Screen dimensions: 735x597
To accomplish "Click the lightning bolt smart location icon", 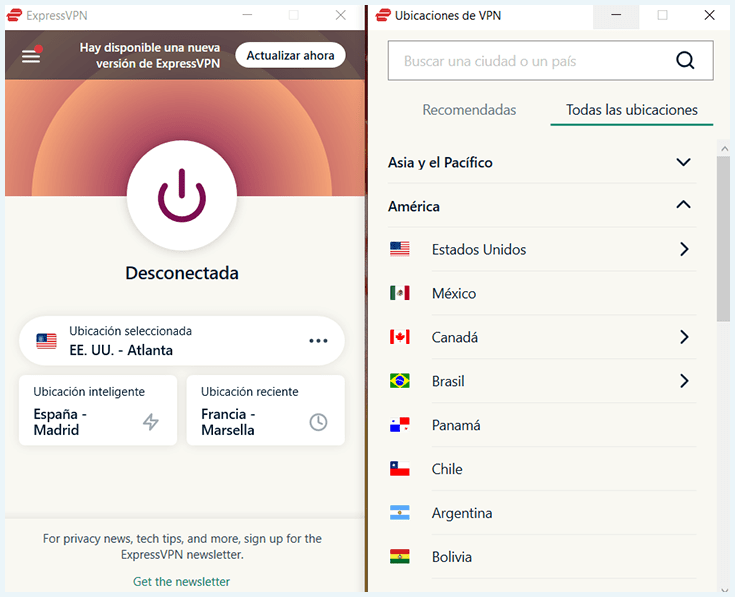I will pos(150,422).
